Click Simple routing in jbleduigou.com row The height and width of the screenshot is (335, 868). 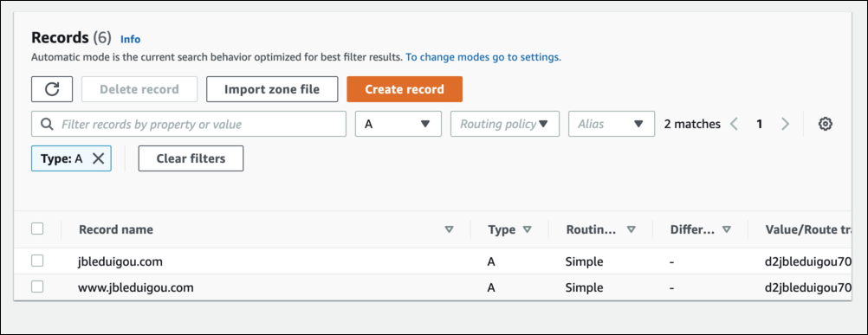(x=584, y=261)
